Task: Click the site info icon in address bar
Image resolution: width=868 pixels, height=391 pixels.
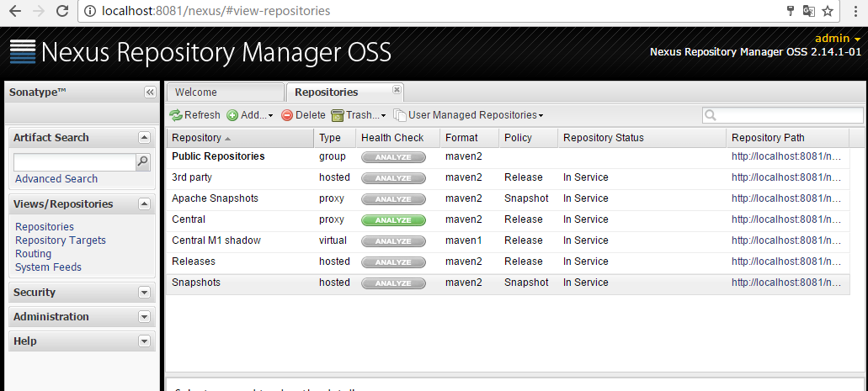Action: [x=90, y=11]
